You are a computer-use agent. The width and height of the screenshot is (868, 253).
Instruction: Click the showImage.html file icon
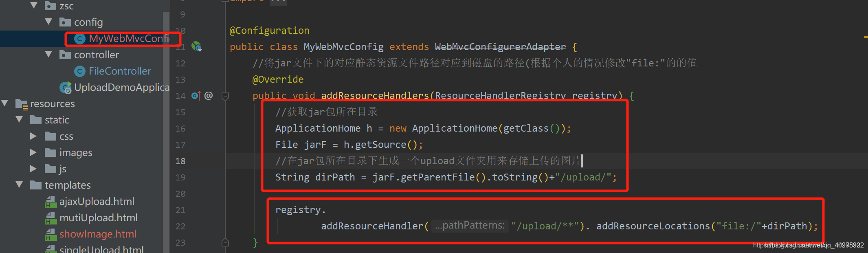pyautogui.click(x=51, y=234)
